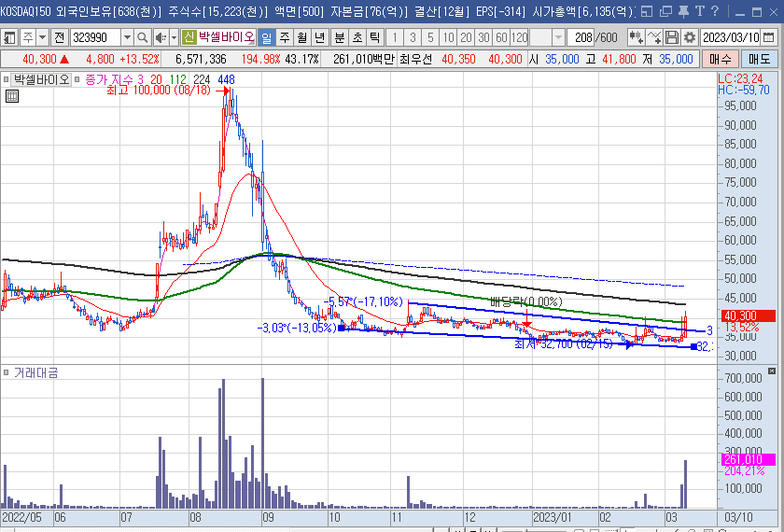The height and width of the screenshot is (532, 784).
Task: Click the stock search magnifier icon
Action: (143, 37)
